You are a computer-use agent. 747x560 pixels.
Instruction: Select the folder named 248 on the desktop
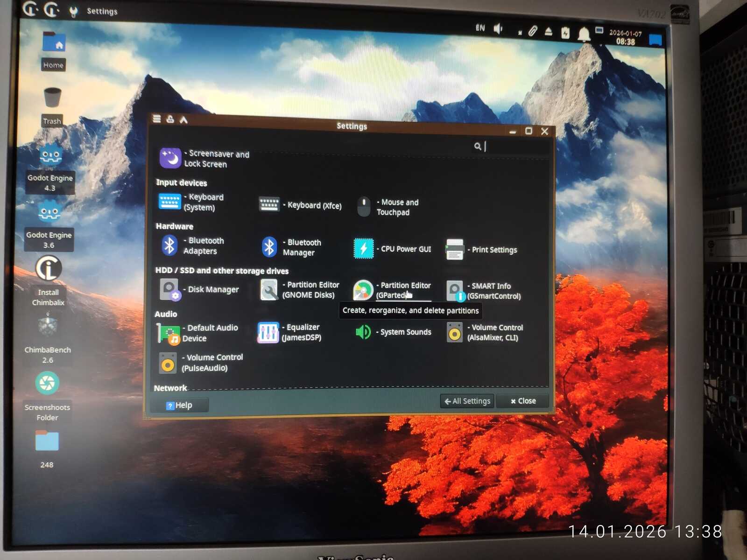click(x=47, y=449)
